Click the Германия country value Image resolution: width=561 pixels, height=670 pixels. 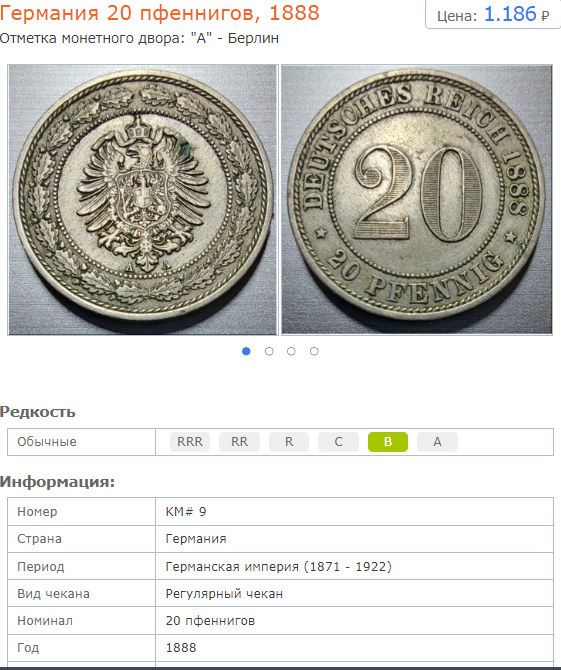coord(196,539)
